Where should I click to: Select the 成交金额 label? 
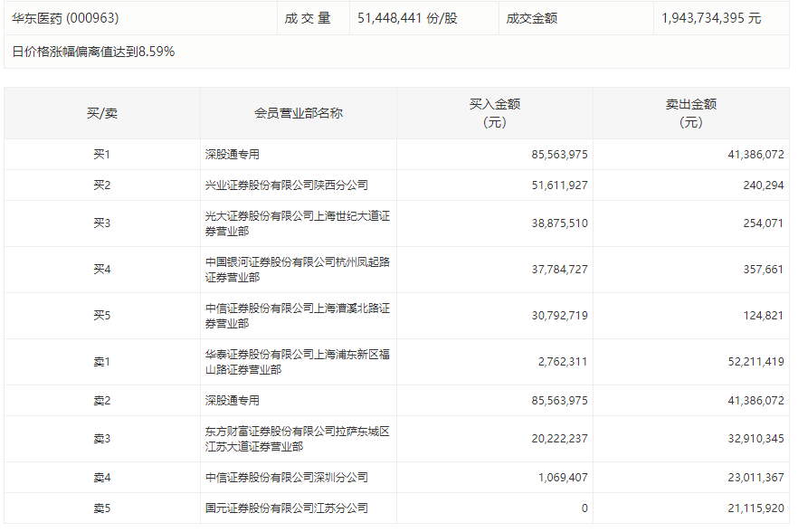tap(532, 18)
